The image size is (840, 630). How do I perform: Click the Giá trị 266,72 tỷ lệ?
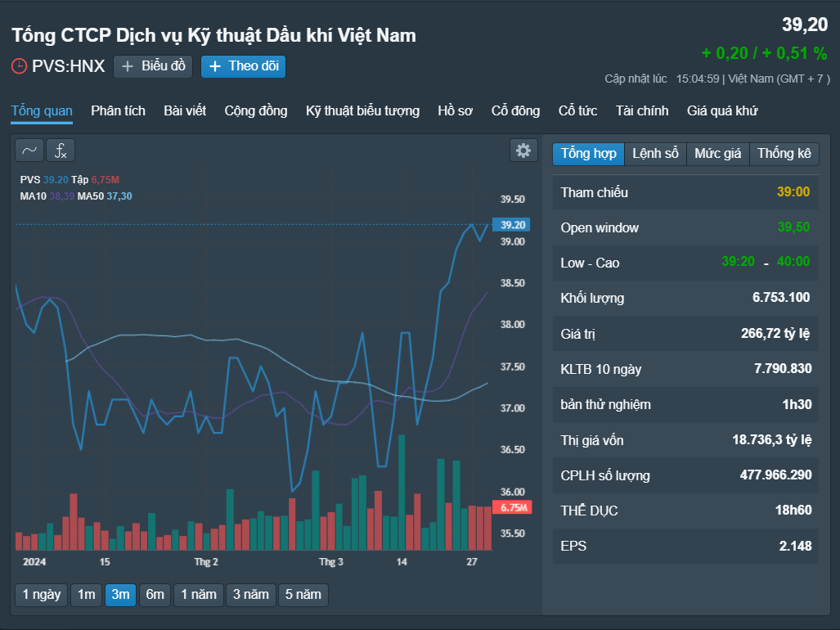point(775,334)
